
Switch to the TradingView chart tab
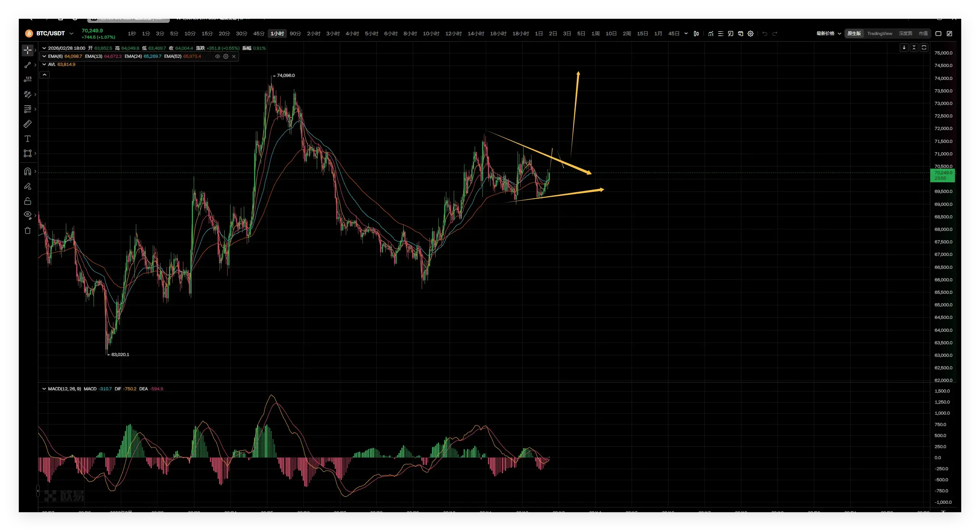(x=879, y=34)
